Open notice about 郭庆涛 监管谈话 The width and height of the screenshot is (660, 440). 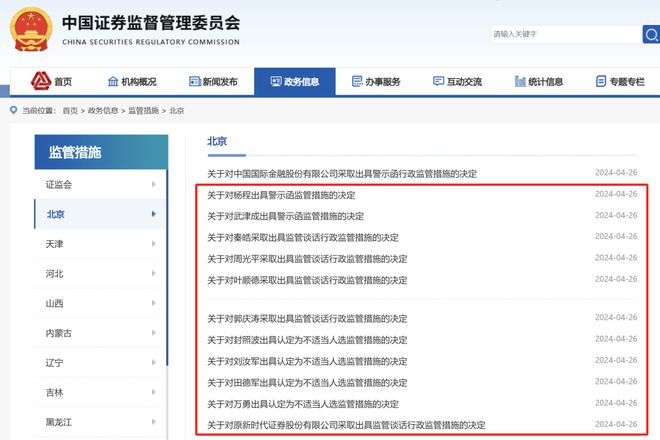click(x=307, y=318)
